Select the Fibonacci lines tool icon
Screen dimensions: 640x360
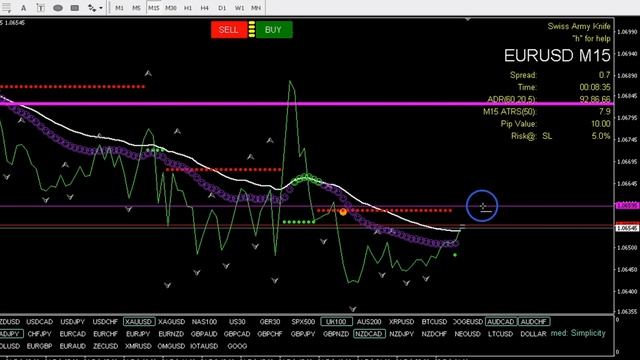[x=7, y=8]
